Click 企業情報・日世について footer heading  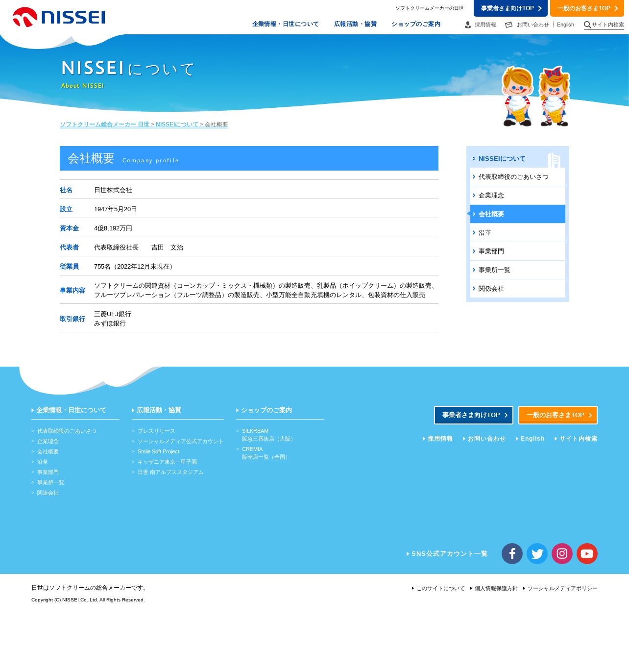click(x=71, y=410)
